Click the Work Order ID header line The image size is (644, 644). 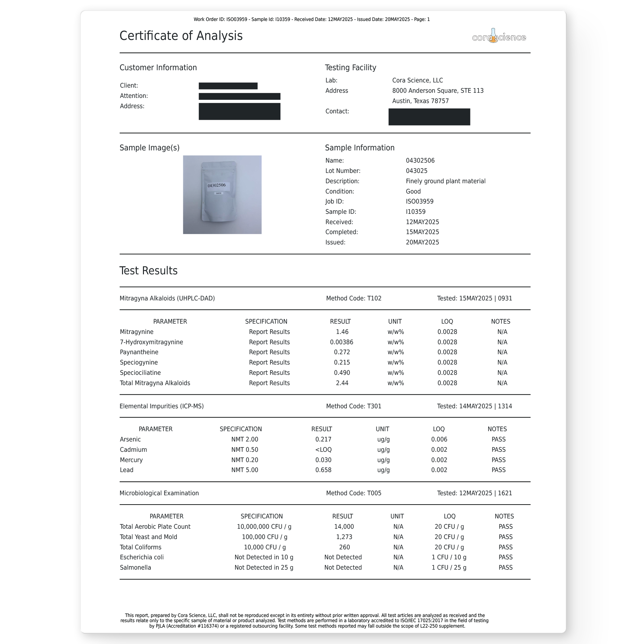[311, 19]
